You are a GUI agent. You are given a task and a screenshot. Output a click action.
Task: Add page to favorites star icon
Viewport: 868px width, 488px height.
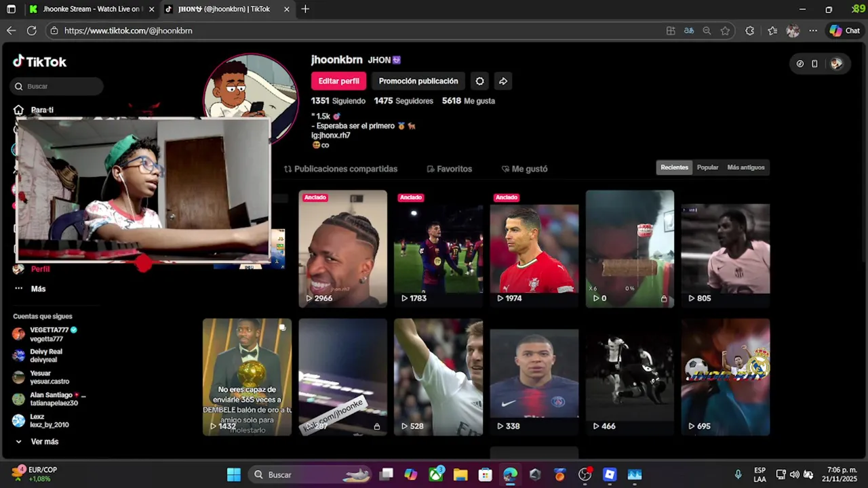[725, 30]
